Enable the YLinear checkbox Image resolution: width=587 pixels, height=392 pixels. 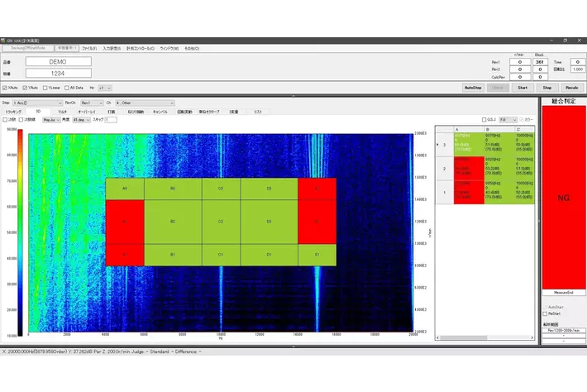tap(45, 87)
